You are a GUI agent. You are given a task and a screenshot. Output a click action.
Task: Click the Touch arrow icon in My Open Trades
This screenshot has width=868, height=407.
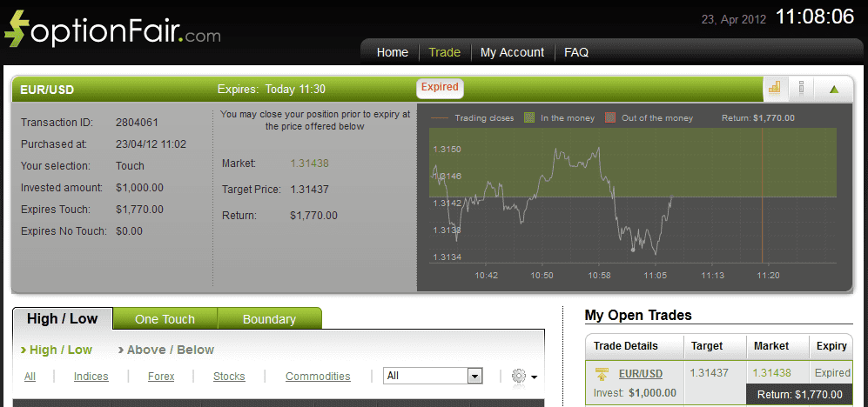602,374
